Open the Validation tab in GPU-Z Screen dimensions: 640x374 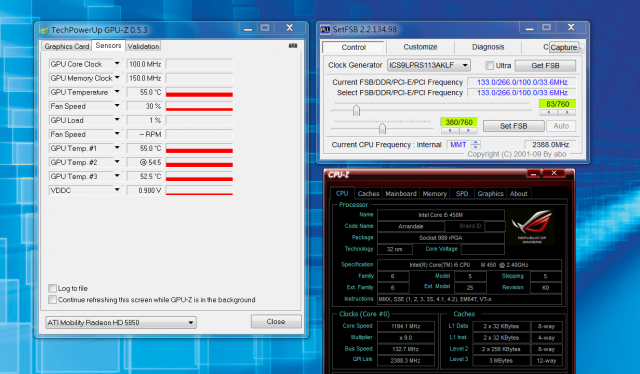(143, 46)
